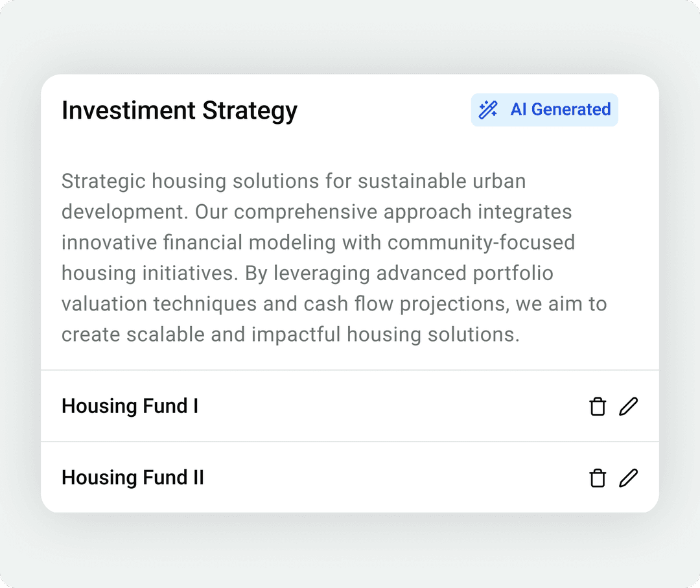This screenshot has width=700, height=588.
Task: Select the Housing Fund II entry
Action: (133, 478)
